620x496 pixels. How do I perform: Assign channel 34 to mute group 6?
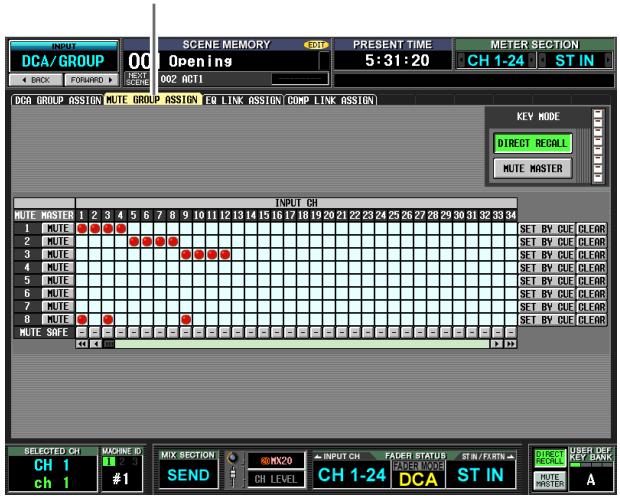[x=511, y=293]
